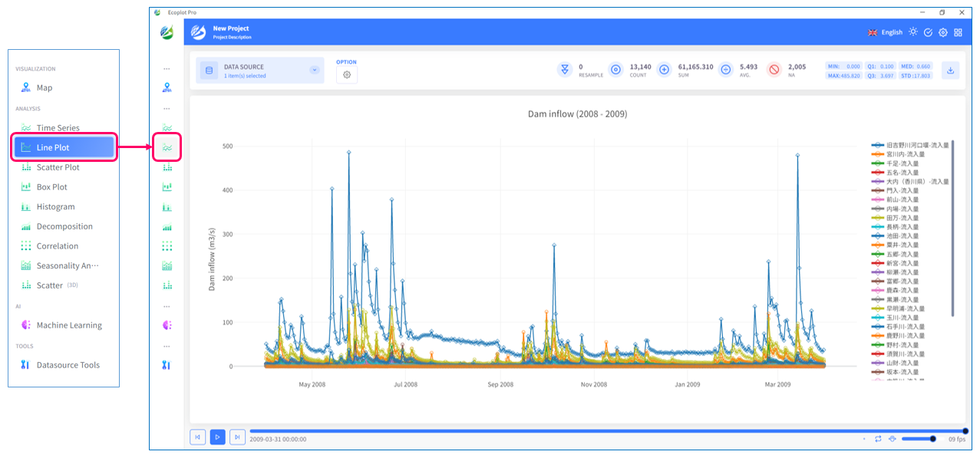Toggle legend series 五名-流入量
The width and height of the screenshot is (980, 458).
point(895,173)
